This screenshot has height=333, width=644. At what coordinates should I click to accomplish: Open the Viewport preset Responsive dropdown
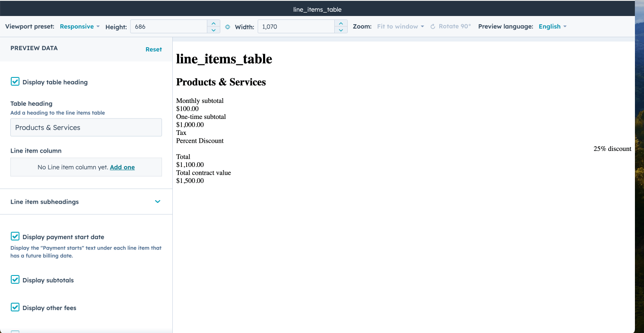(79, 26)
